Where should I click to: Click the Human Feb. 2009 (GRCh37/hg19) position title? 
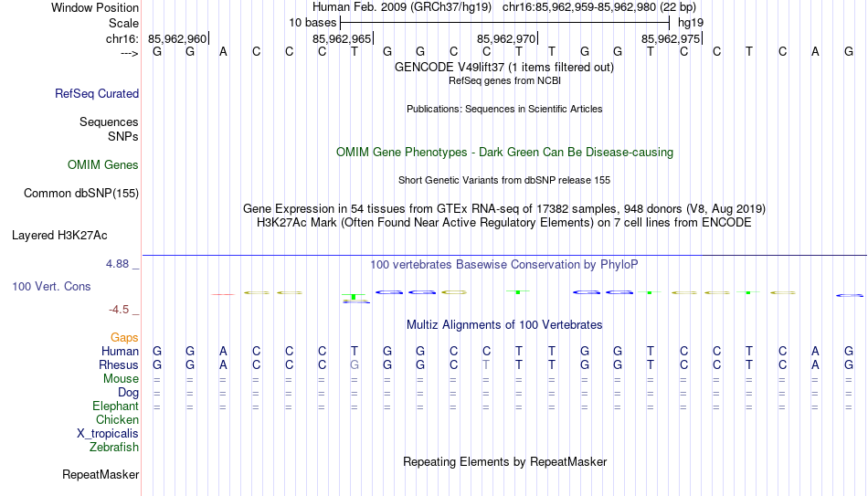tap(402, 7)
